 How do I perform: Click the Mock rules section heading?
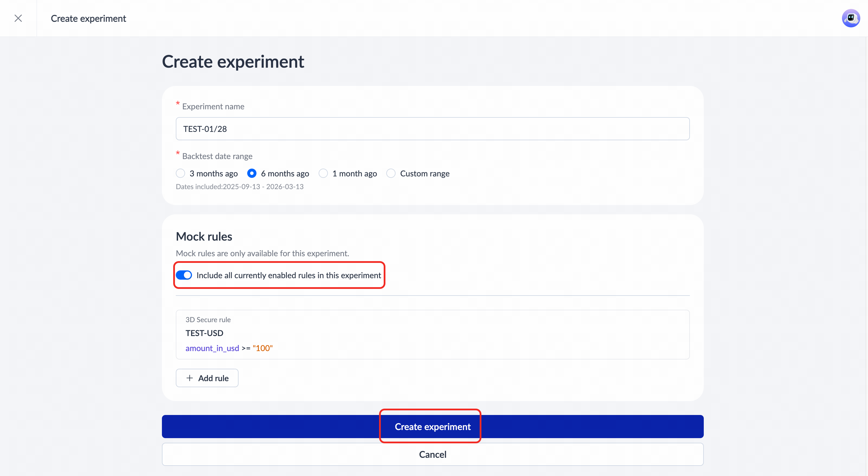click(204, 236)
